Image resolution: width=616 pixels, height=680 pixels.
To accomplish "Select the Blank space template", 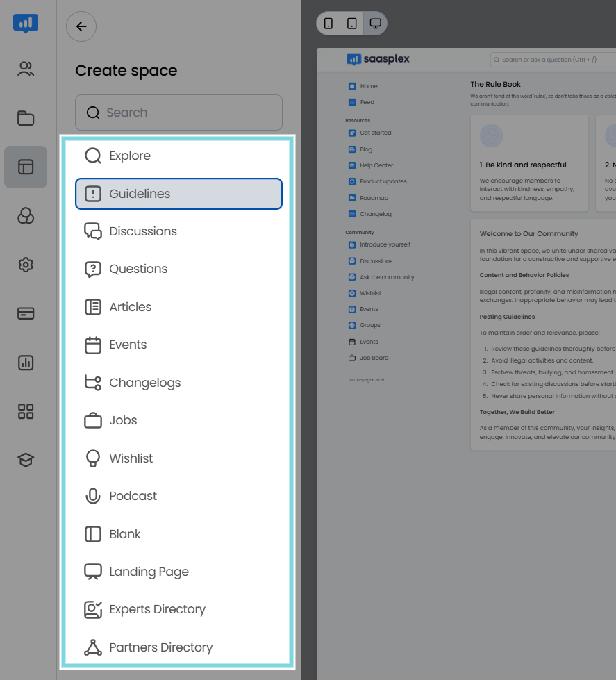I will (178, 534).
